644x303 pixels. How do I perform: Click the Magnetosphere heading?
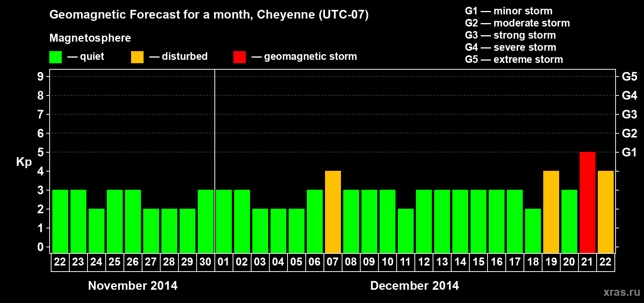click(x=90, y=38)
